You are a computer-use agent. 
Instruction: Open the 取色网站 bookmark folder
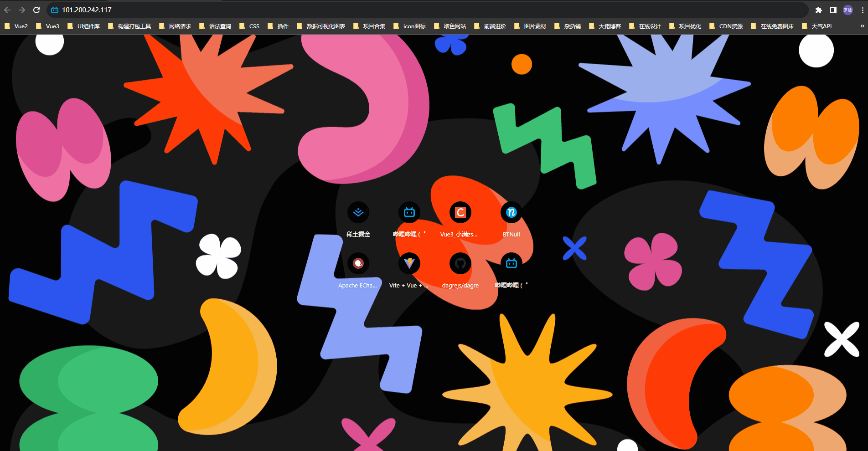point(450,26)
